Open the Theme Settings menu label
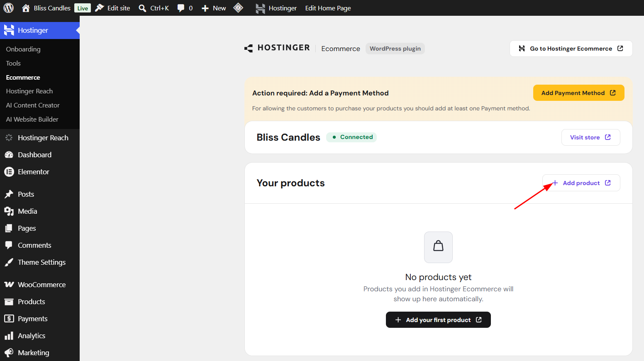 tap(42, 262)
